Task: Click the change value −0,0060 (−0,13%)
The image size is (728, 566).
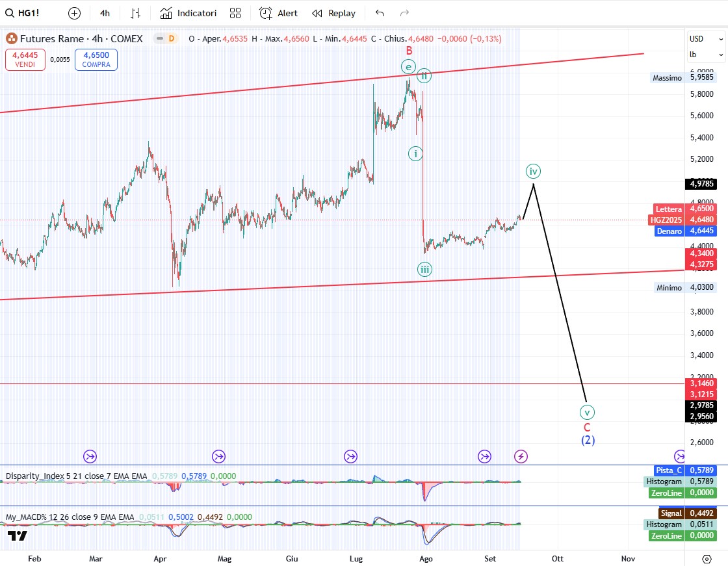Action: (469, 39)
